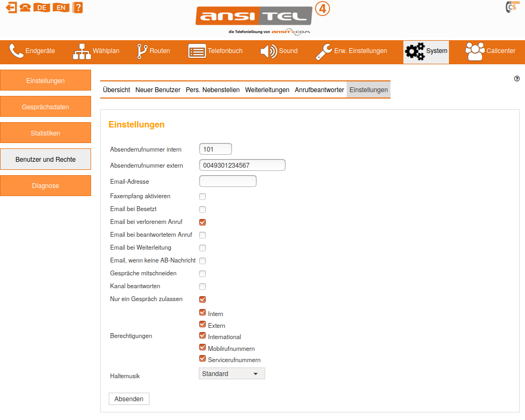The height and width of the screenshot is (420, 525).
Task: Open Erw. Einstellungen wrench menu
Action: pos(351,51)
